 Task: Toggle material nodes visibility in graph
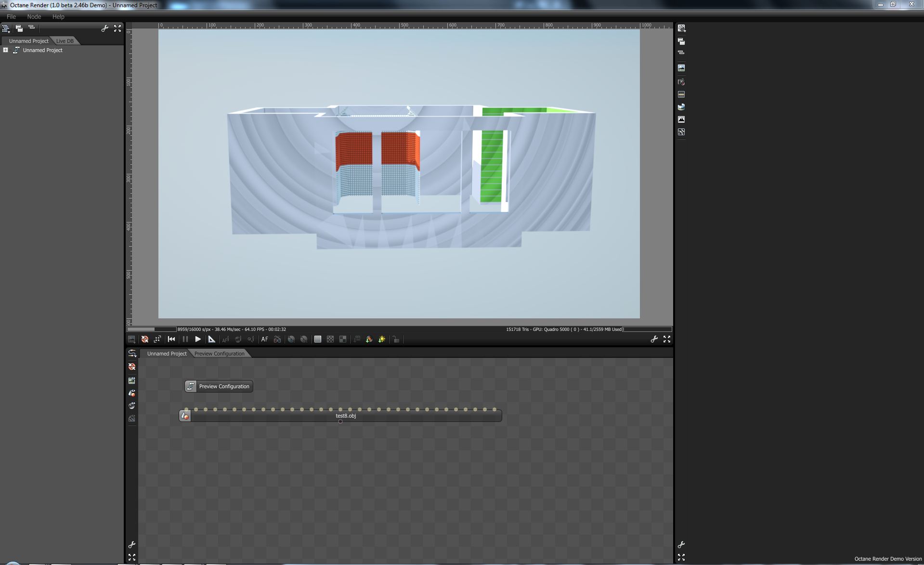[132, 406]
